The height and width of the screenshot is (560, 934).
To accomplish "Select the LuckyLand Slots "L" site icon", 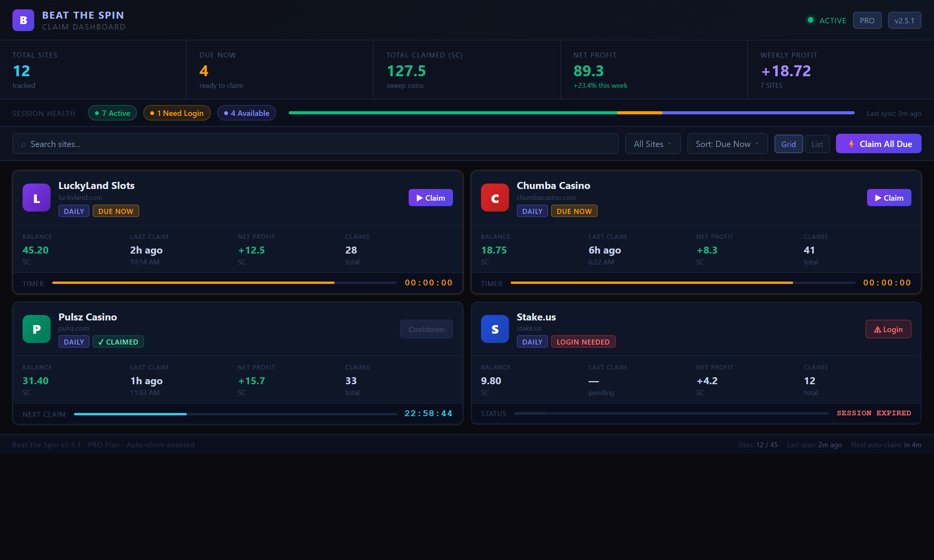I will point(36,198).
